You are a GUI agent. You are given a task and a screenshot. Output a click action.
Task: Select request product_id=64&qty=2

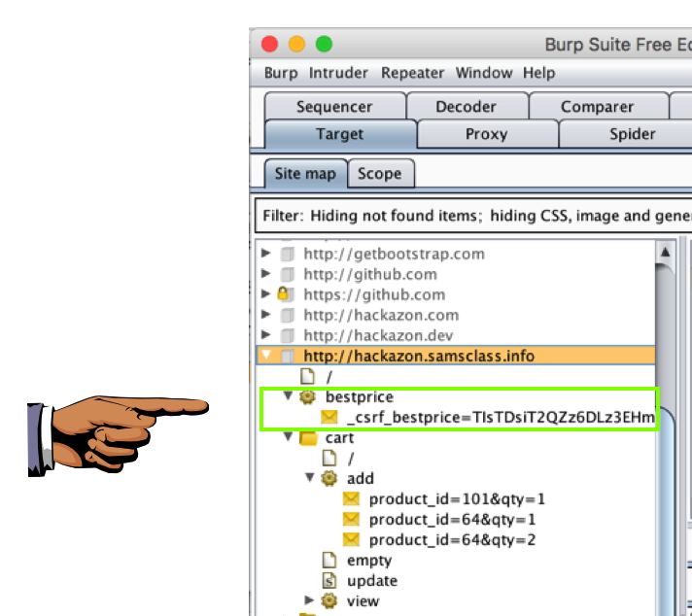point(452,539)
